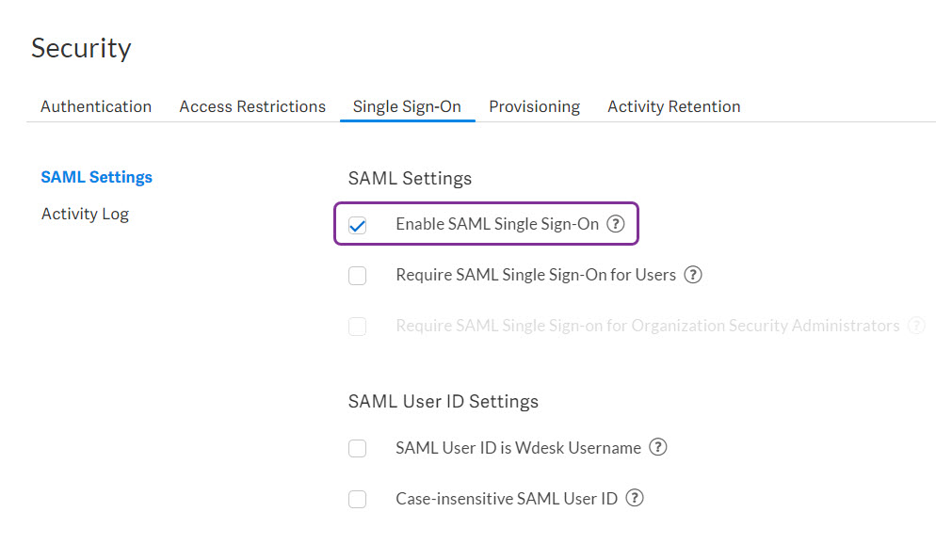
Task: Open the Access Restrictions tab
Action: (252, 106)
